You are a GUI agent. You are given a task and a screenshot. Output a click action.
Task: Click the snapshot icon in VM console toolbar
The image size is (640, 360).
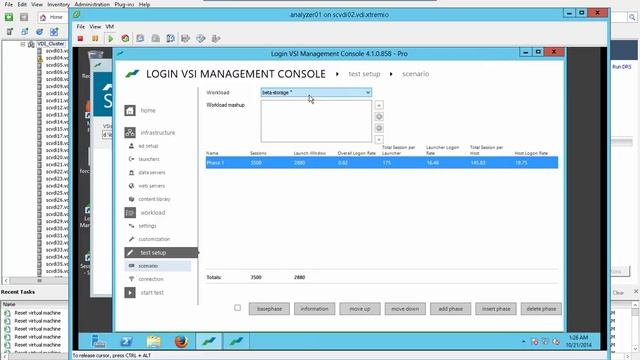pyautogui.click(x=140, y=38)
